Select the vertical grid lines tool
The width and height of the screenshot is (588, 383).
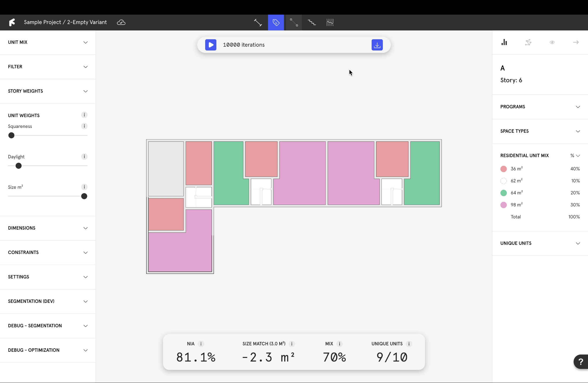click(330, 22)
